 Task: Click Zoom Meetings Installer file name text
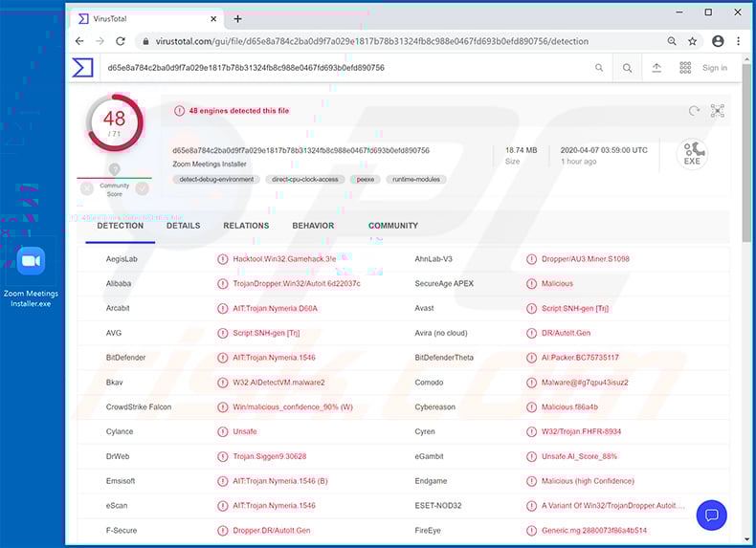coord(210,164)
